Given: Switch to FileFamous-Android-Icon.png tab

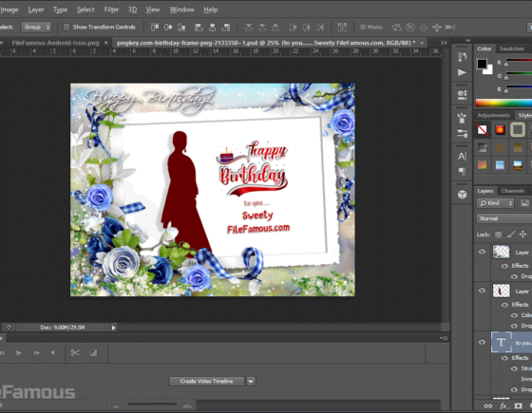Looking at the screenshot, I should pos(55,43).
